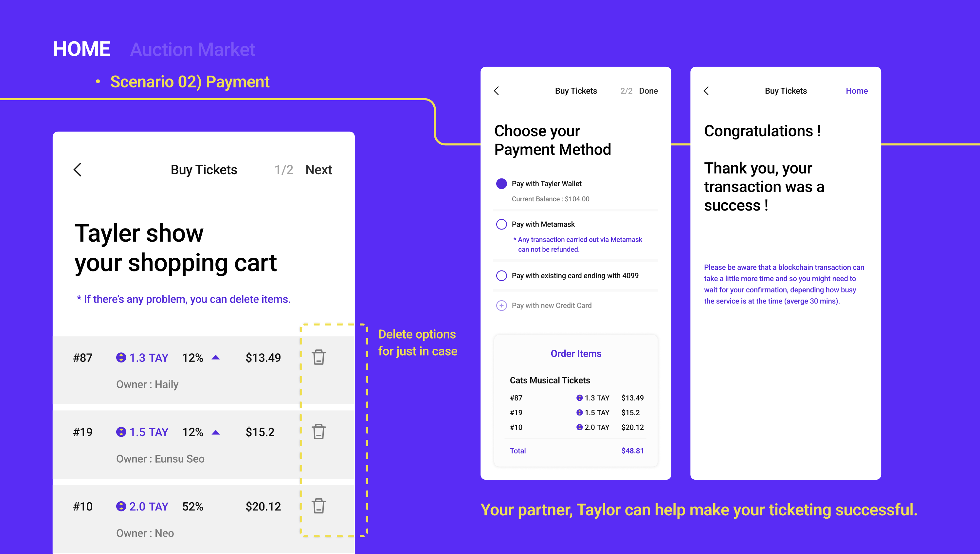
Task: Go back from the shopping cart screen
Action: pos(78,170)
